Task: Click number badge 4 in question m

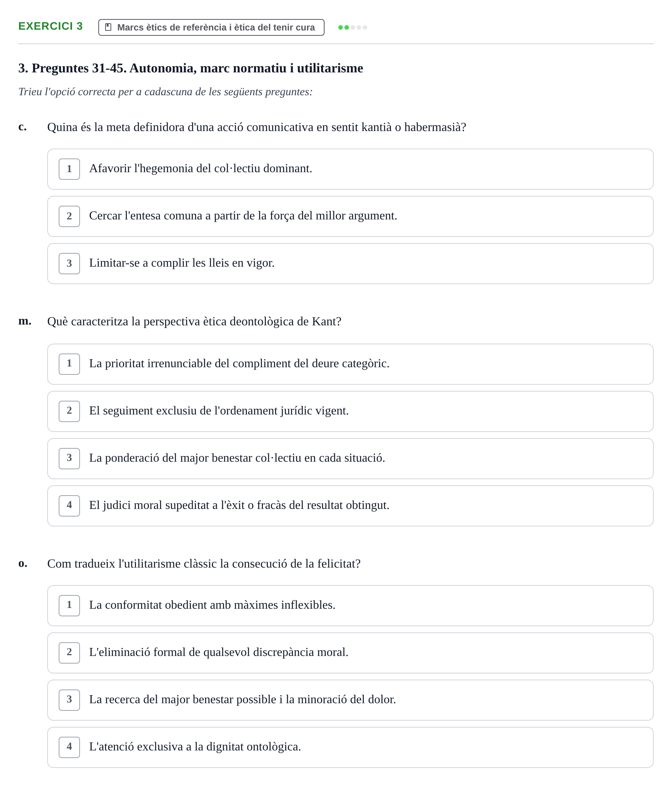Action: [69, 505]
